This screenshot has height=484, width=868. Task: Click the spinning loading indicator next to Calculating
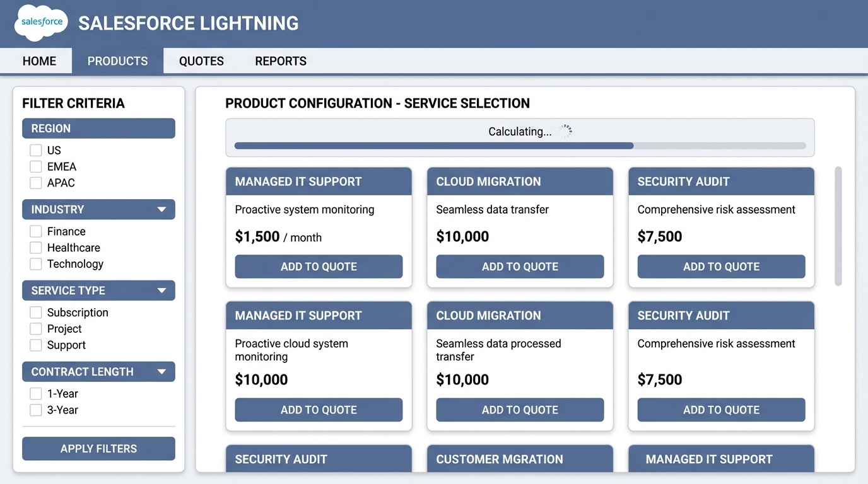[x=566, y=130]
